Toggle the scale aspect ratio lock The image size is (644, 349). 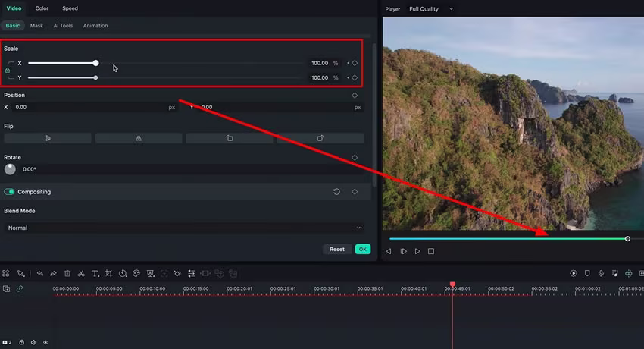point(8,71)
